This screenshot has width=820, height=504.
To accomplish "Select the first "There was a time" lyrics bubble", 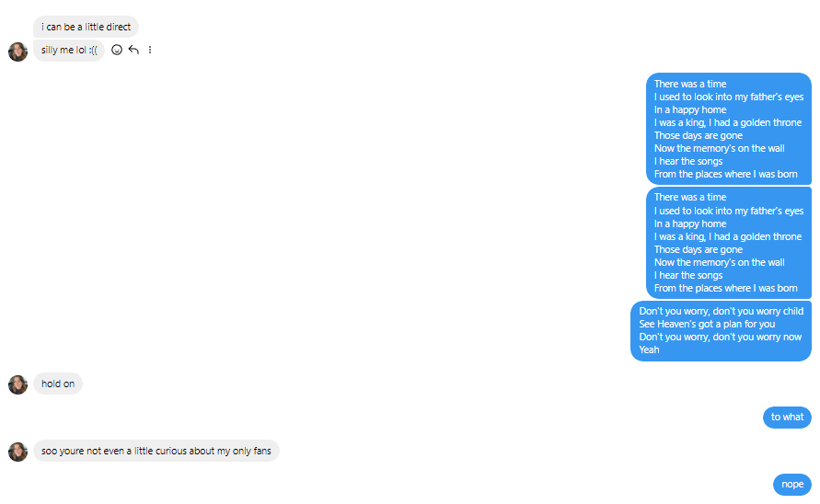I will [x=729, y=129].
